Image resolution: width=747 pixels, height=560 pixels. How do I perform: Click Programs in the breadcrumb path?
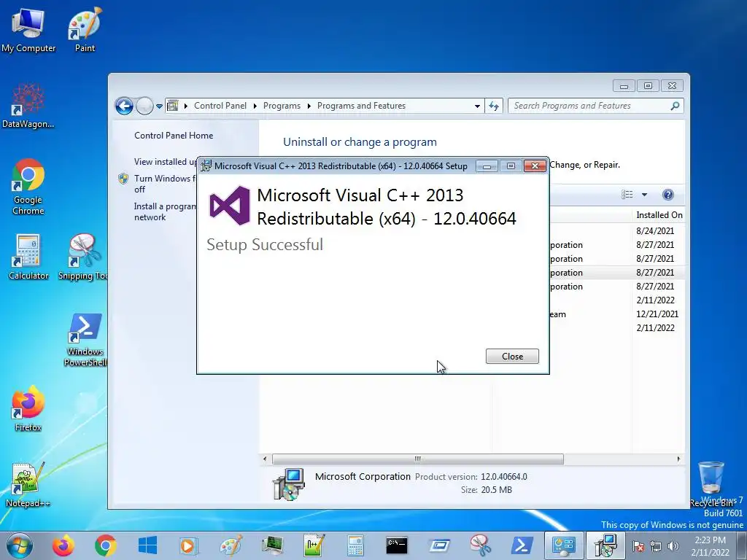pos(282,106)
